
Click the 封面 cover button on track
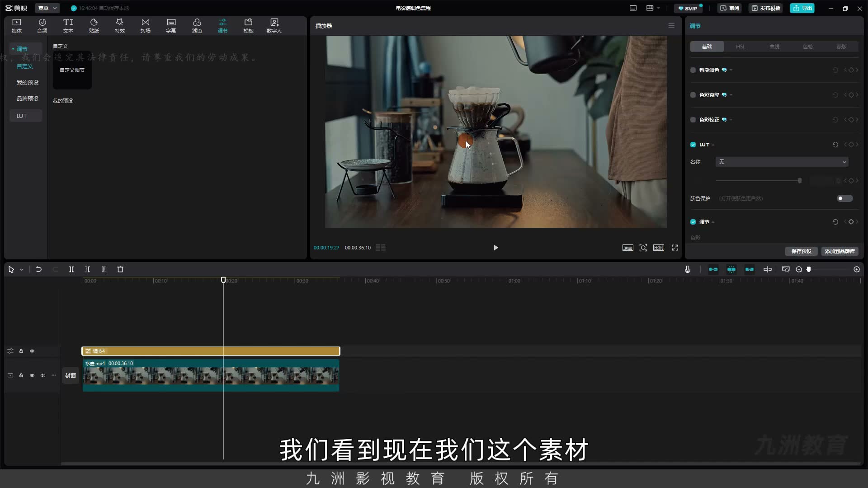70,375
